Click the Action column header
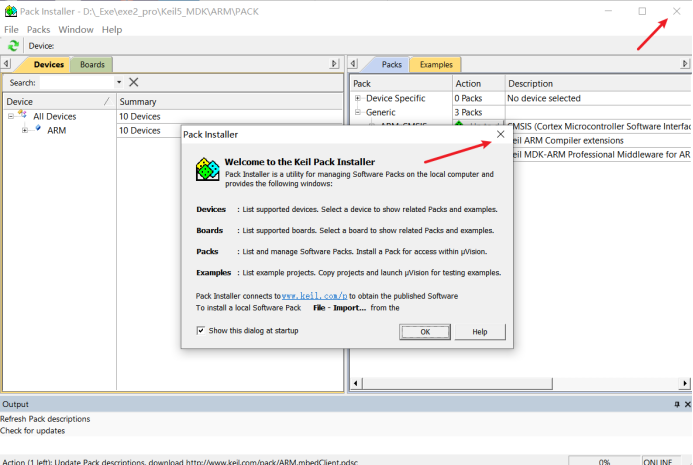The image size is (693, 465). pos(479,84)
